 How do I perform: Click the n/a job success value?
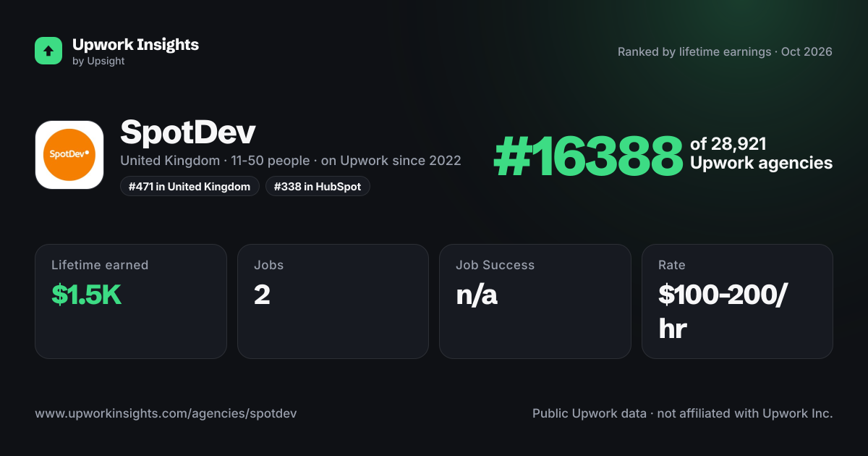pos(477,295)
